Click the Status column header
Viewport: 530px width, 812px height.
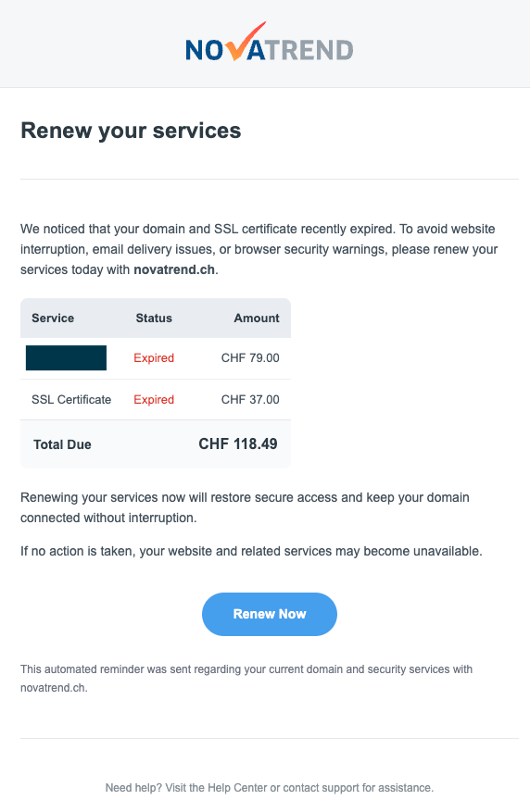pyautogui.click(x=154, y=318)
